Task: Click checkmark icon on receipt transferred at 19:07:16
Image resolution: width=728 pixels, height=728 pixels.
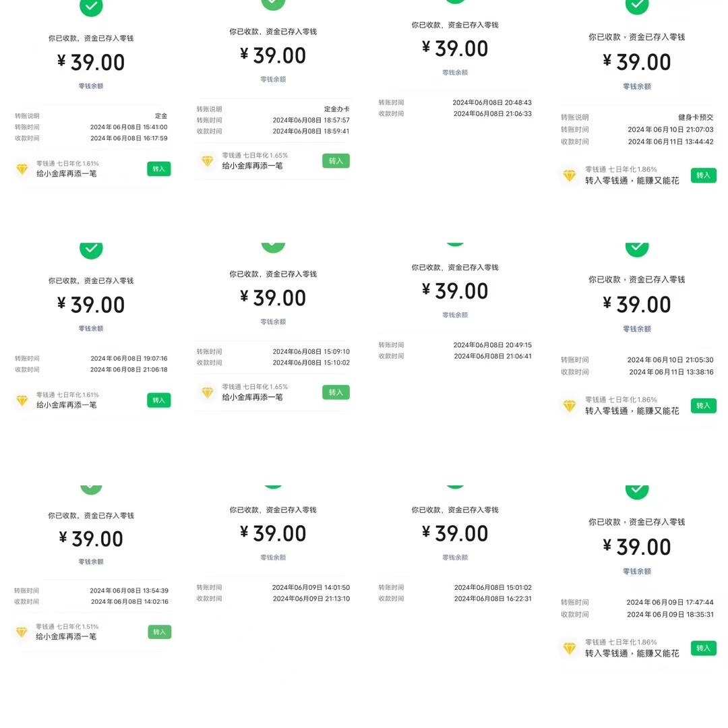Action: [91, 250]
